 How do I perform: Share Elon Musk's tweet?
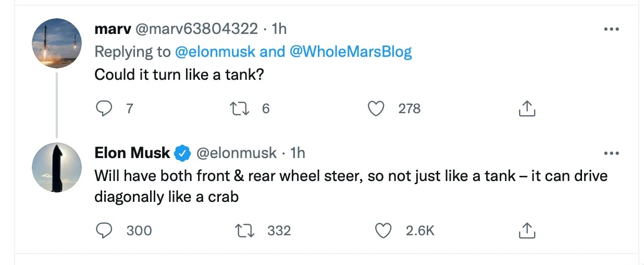527,231
